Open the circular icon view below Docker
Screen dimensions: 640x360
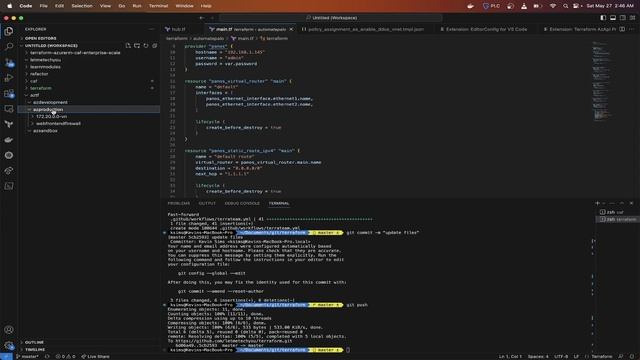click(x=9, y=156)
